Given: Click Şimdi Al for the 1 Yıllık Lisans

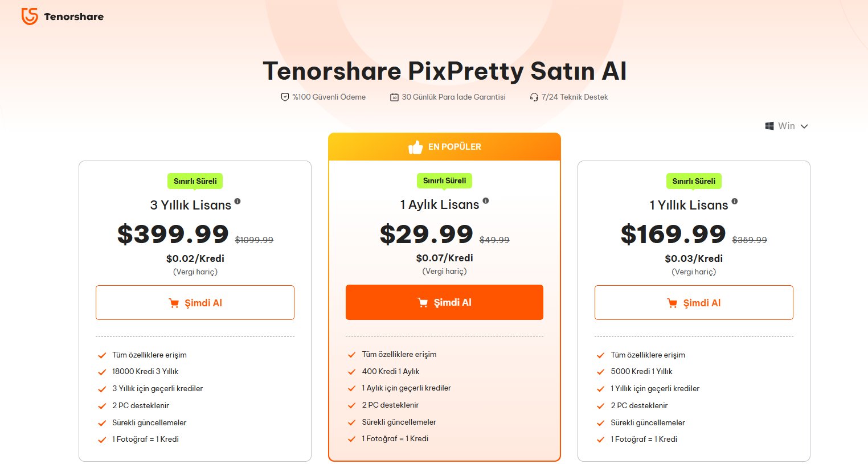Looking at the screenshot, I should pyautogui.click(x=694, y=302).
